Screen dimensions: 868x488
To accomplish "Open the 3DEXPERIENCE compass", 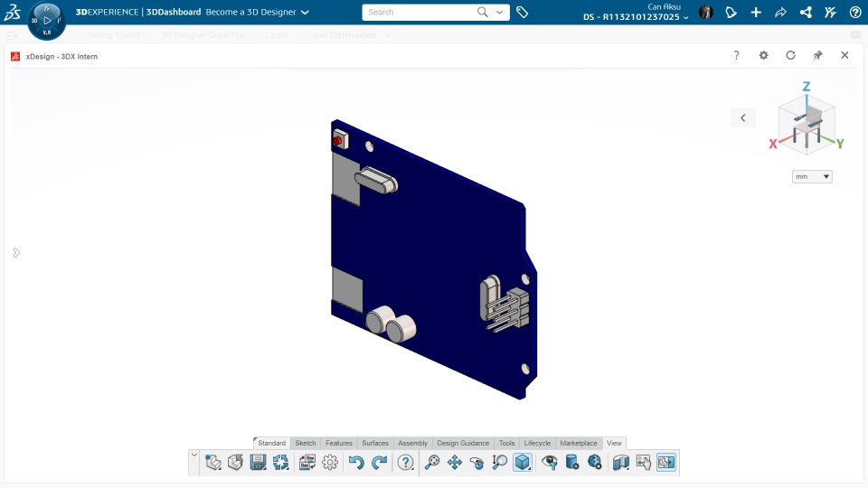I will (47, 21).
